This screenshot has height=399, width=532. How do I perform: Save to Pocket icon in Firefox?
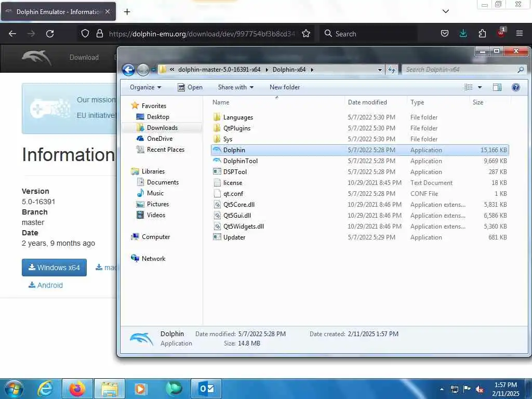click(x=445, y=33)
